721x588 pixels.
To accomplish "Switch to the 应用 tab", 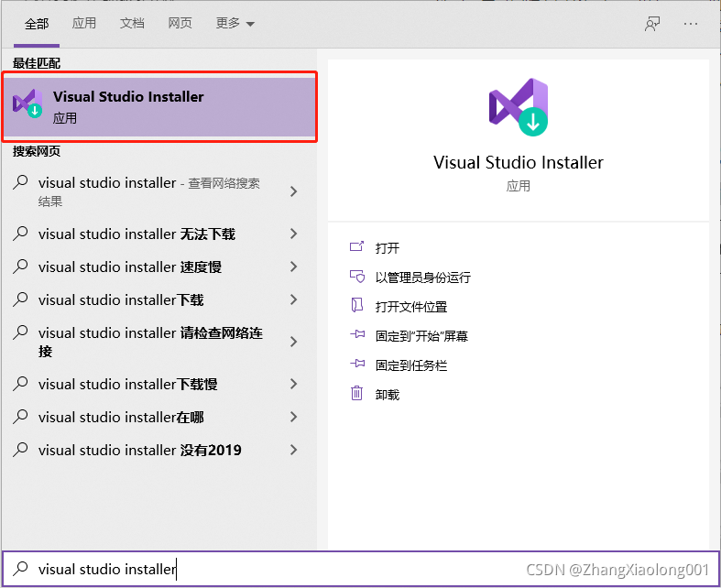I will [84, 23].
